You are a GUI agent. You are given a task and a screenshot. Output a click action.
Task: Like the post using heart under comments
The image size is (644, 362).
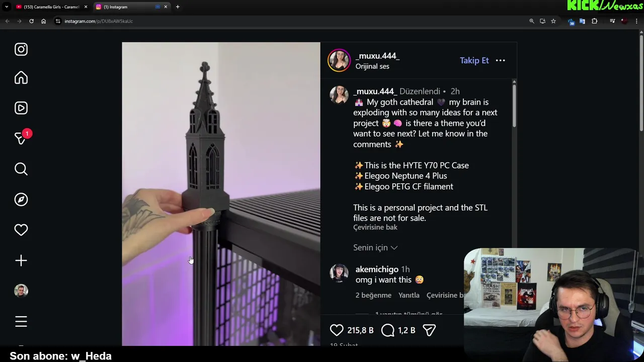pyautogui.click(x=337, y=330)
